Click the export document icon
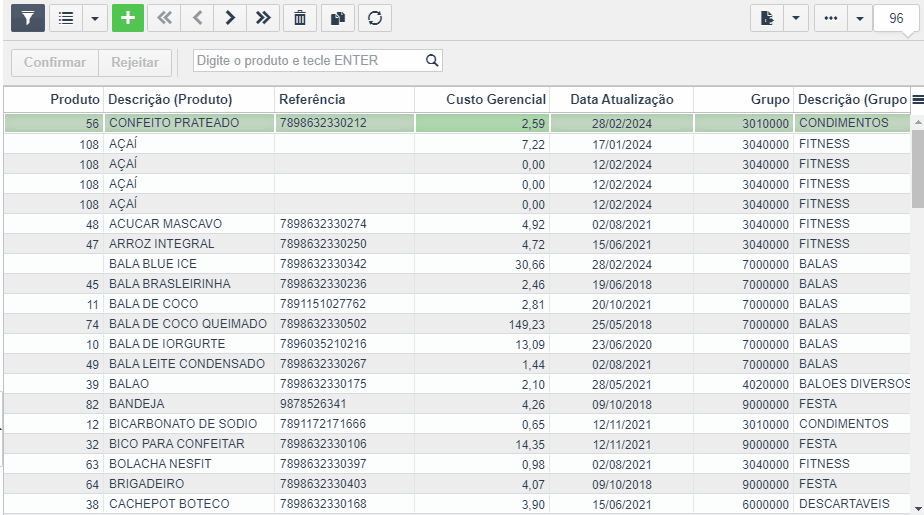Image resolution: width=924 pixels, height=515 pixels. 767,18
